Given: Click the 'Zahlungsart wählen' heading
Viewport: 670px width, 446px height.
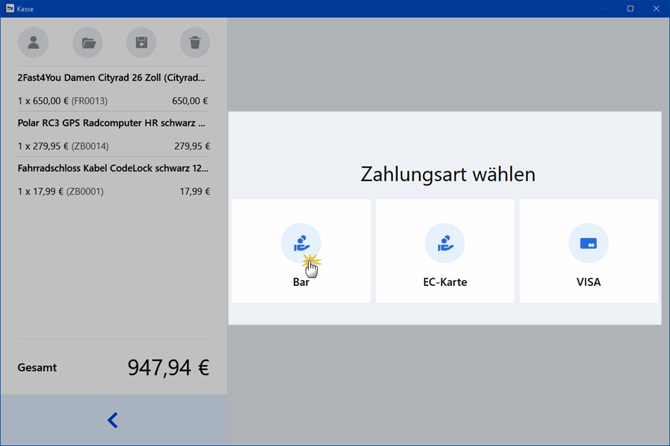Looking at the screenshot, I should [x=447, y=175].
